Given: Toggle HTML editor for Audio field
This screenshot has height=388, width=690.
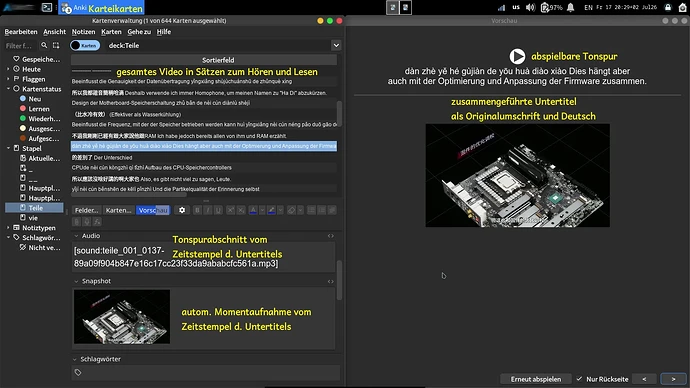Looking at the screenshot, I should point(330,236).
